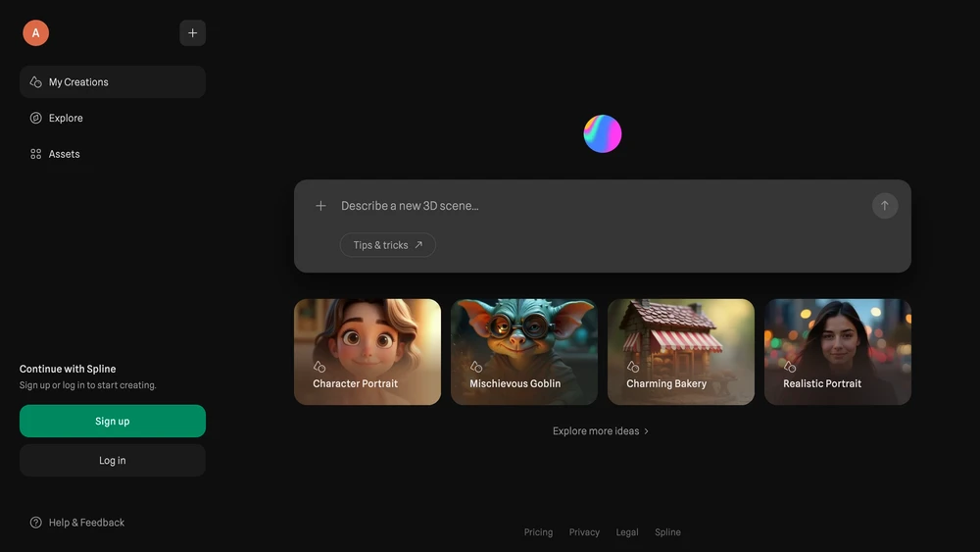Click the orange user avatar icon

click(35, 32)
